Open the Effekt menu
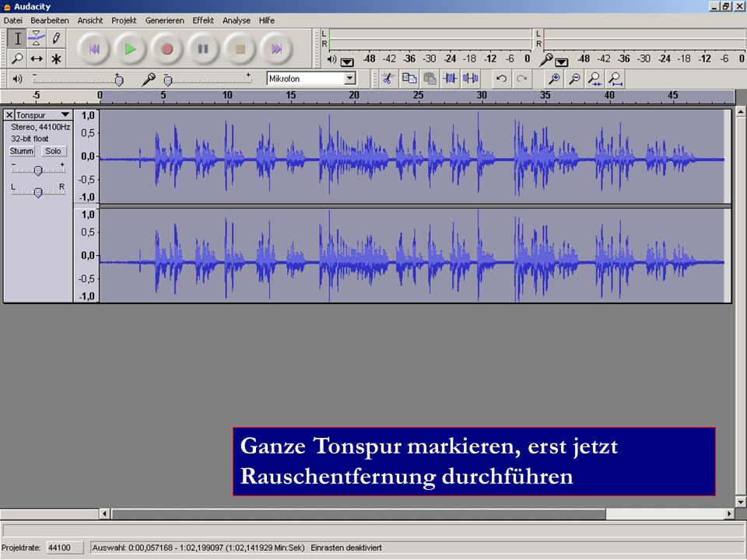This screenshot has height=560, width=747. (x=203, y=20)
